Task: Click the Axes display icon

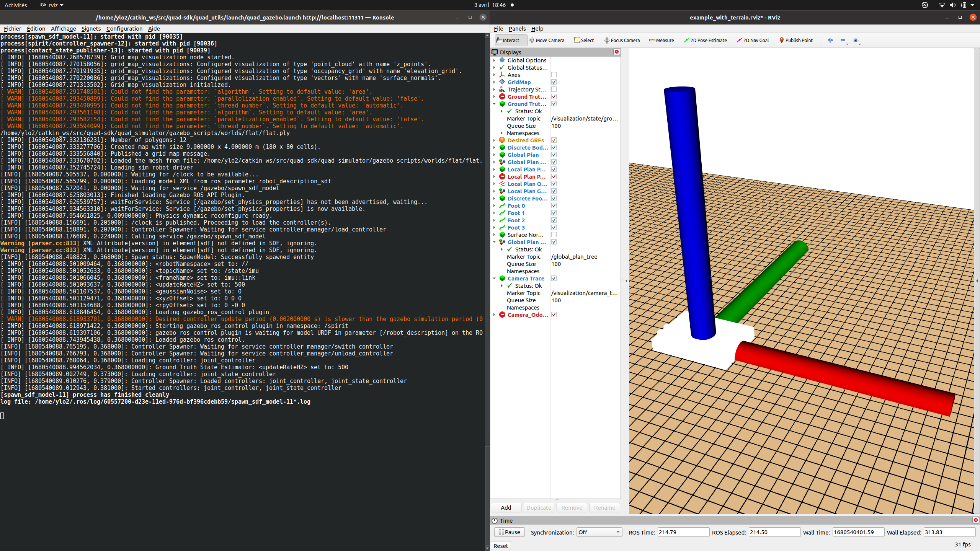Action: pyautogui.click(x=502, y=75)
